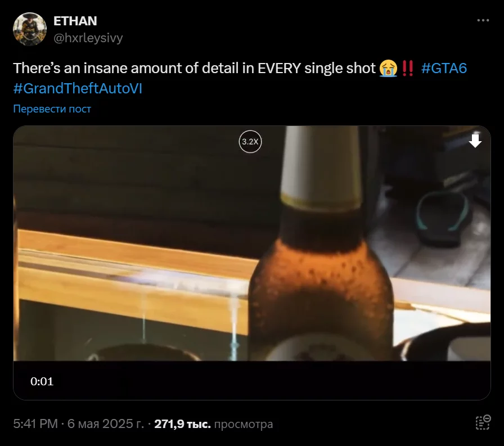Open the #GrandTheftAutoVI hashtag

[78, 88]
